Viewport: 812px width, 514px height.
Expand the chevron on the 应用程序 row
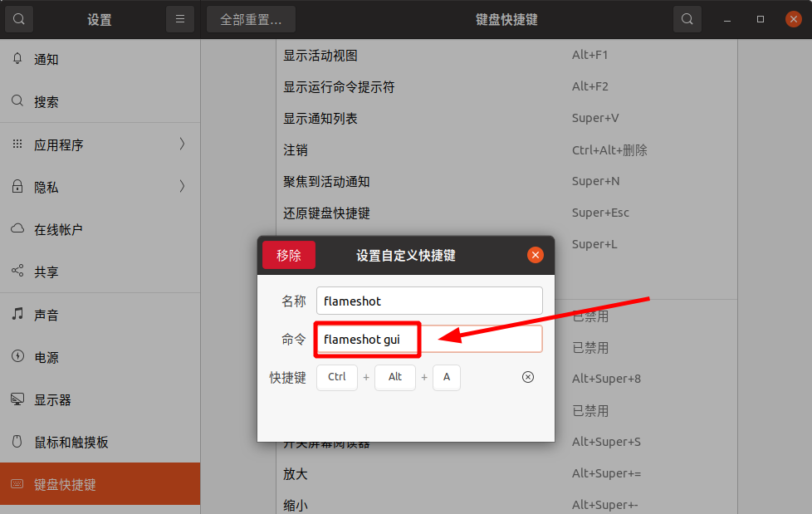point(182,144)
